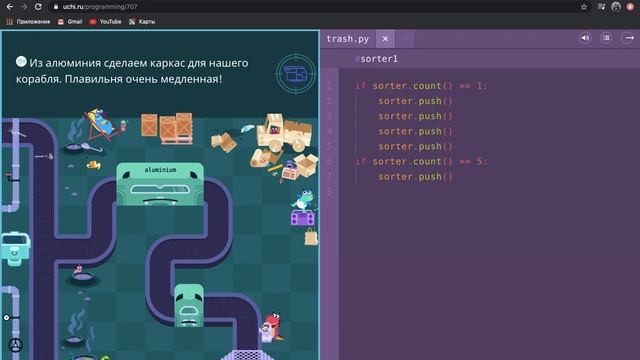Open the media control icon in browser toolbar

point(601,7)
